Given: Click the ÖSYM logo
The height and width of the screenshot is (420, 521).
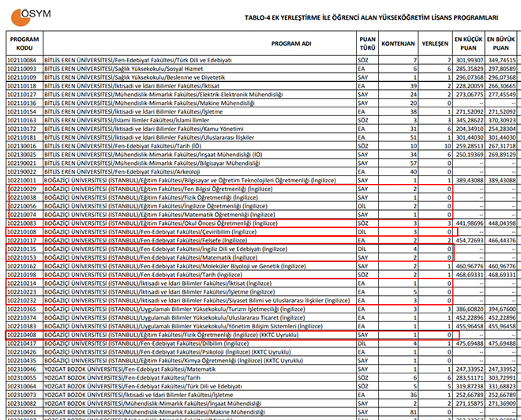Looking at the screenshot, I should (x=31, y=17).
